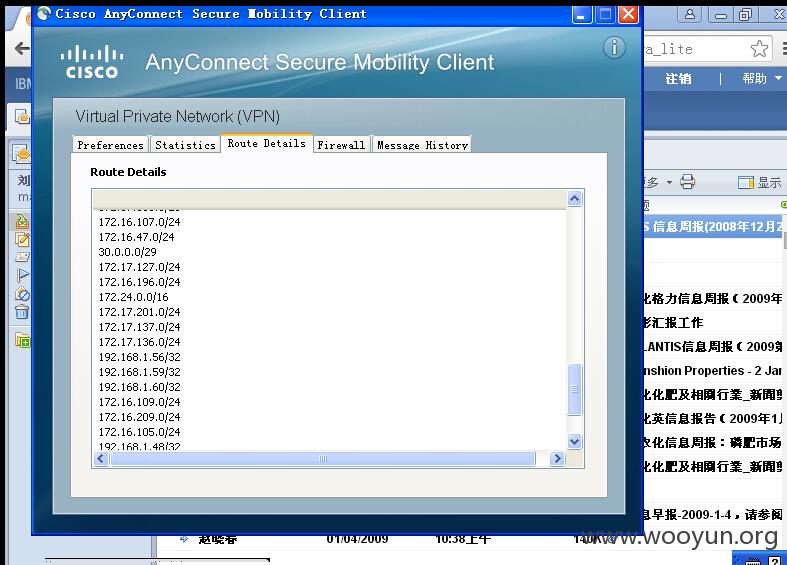787x565 pixels.
Task: Switch to the Preferences tab
Action: tap(110, 145)
